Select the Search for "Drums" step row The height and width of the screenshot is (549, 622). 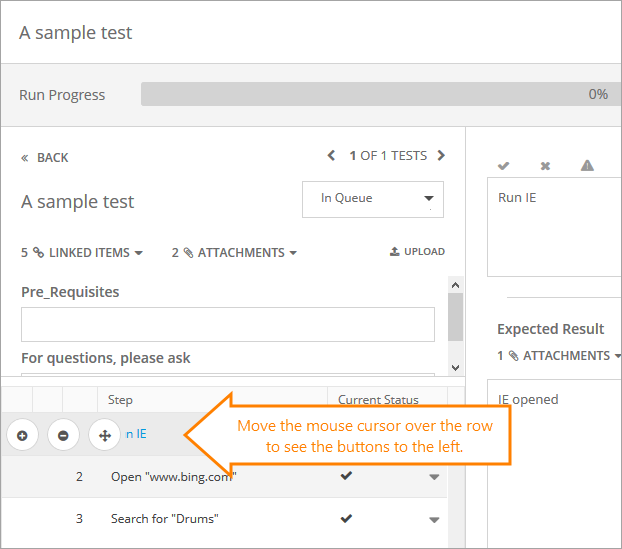click(x=165, y=519)
